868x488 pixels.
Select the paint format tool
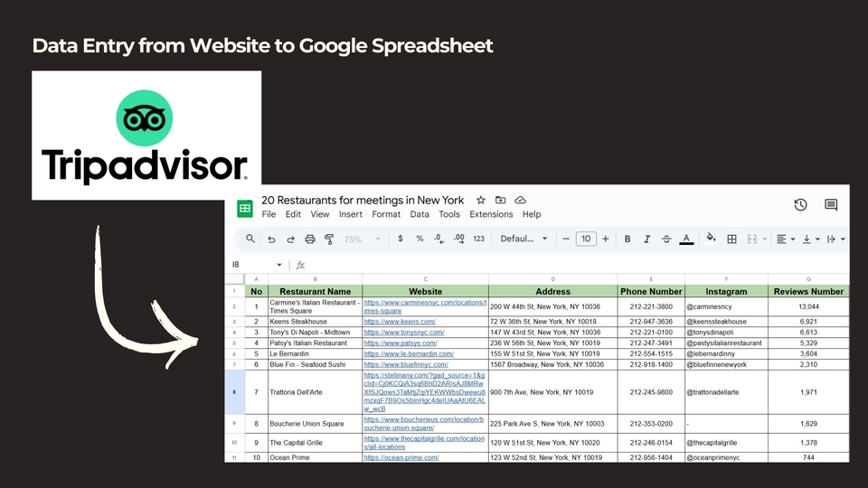pos(329,239)
